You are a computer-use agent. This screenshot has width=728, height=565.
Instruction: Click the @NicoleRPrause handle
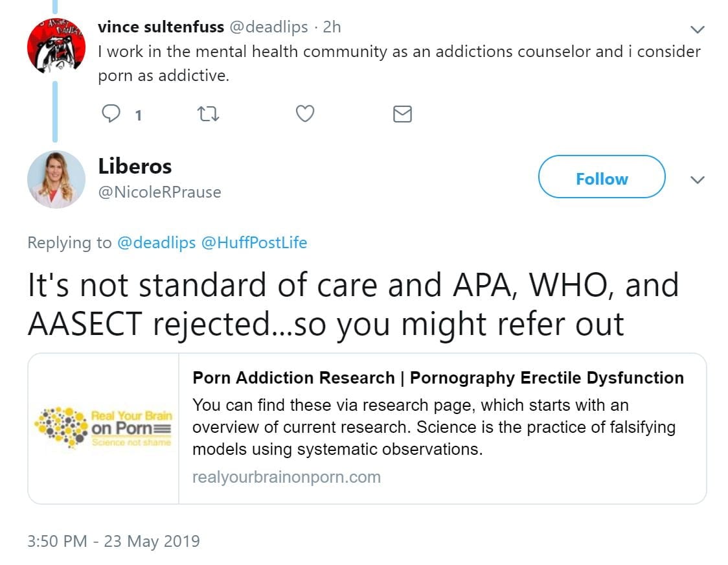(x=159, y=192)
